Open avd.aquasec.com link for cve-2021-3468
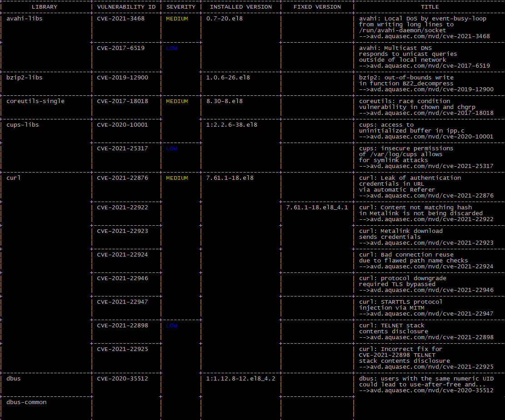 pos(425,36)
